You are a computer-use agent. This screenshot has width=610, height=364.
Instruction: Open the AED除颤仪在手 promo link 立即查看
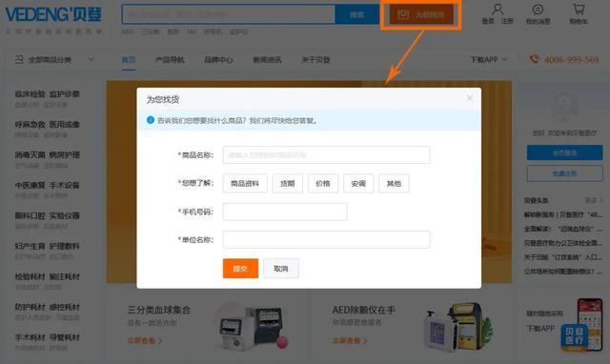click(x=350, y=341)
